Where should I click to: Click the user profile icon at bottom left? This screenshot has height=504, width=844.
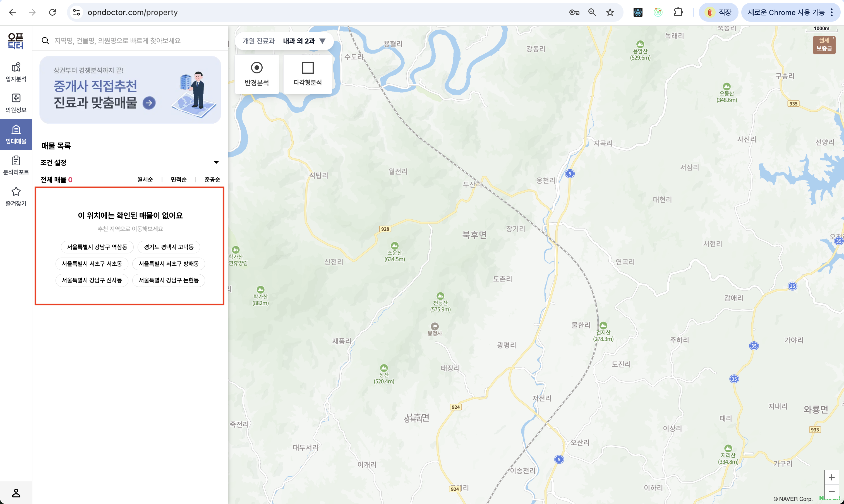coord(16,493)
